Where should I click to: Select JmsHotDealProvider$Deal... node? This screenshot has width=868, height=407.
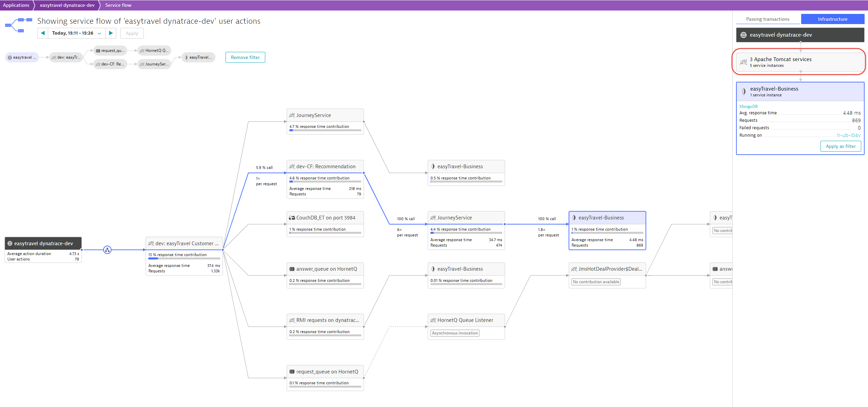tap(607, 275)
